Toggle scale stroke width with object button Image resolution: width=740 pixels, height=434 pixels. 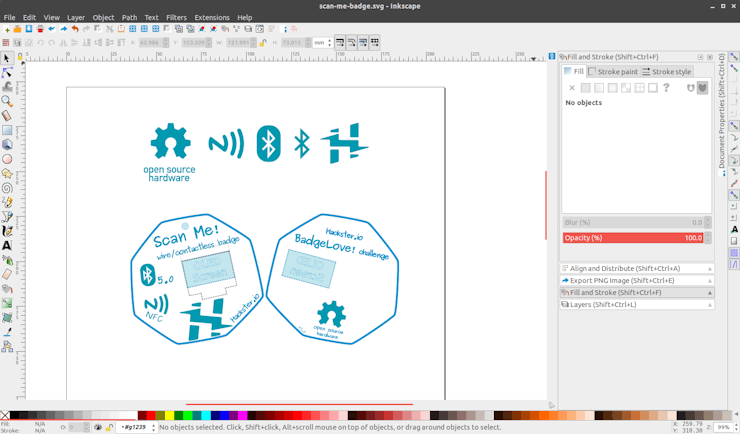pyautogui.click(x=340, y=43)
